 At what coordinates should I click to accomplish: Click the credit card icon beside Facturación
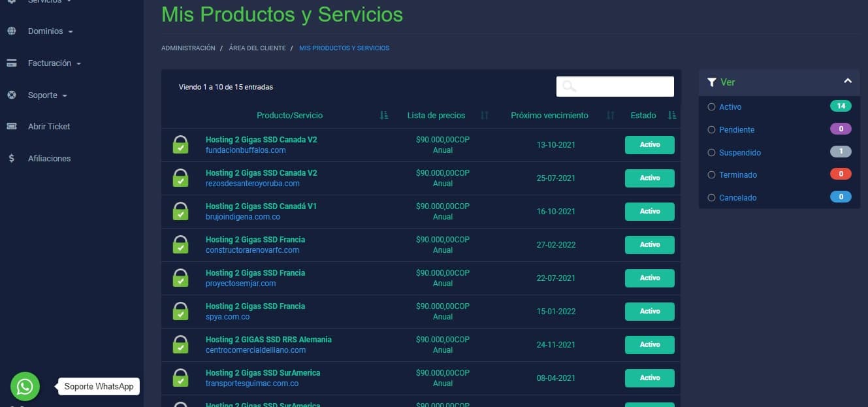click(11, 63)
